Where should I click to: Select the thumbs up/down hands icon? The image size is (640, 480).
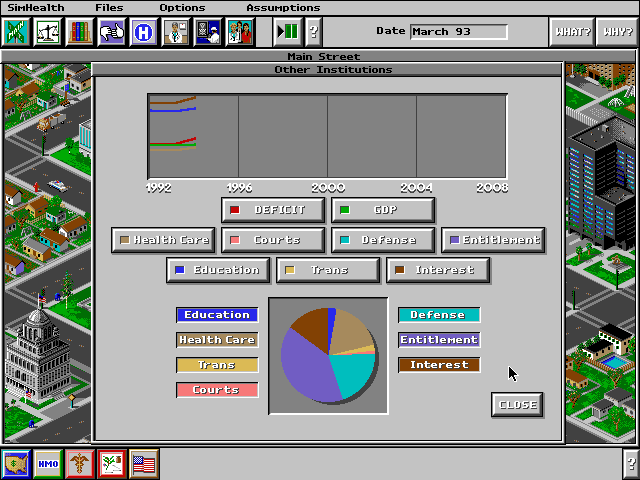tap(112, 32)
